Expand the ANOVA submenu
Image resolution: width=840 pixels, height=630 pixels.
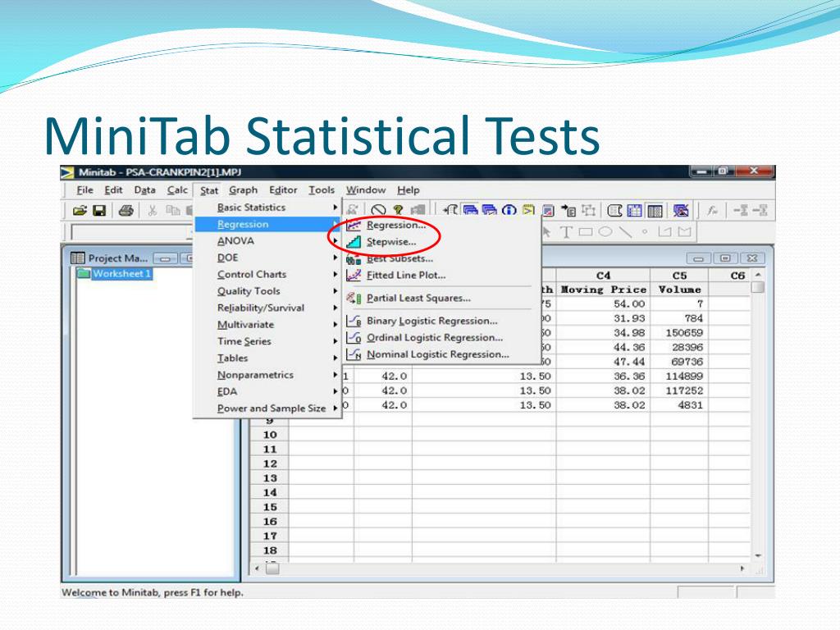[267, 241]
